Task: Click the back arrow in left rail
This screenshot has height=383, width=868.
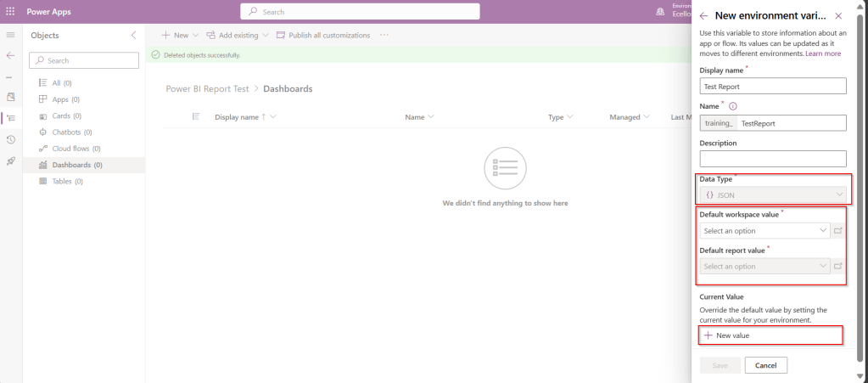Action: click(10, 55)
